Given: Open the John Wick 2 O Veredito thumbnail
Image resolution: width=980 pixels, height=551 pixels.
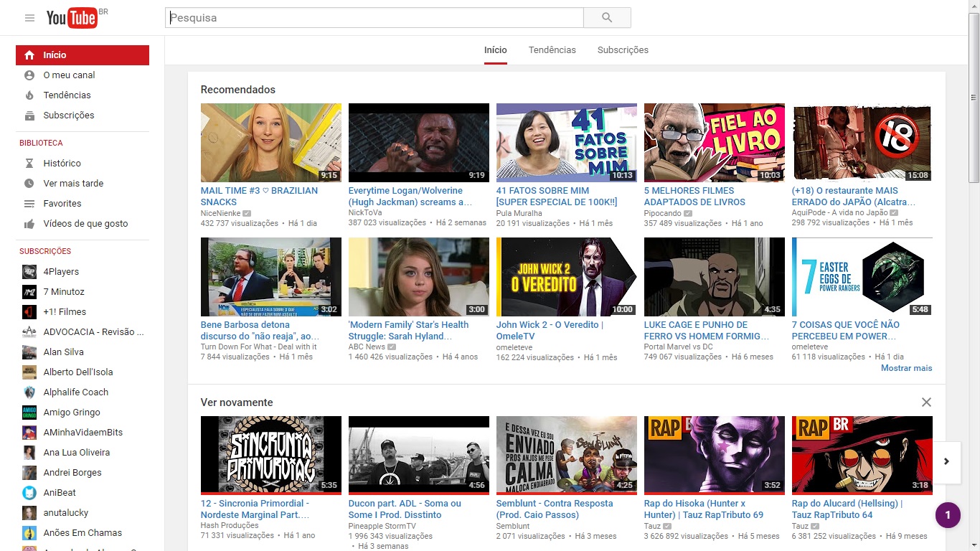Looking at the screenshot, I should [x=567, y=277].
